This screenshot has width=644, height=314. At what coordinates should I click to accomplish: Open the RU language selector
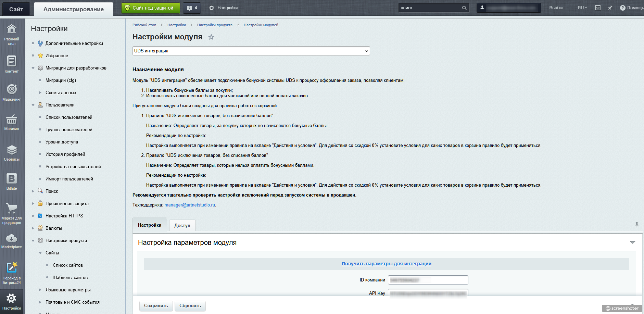coord(582,8)
